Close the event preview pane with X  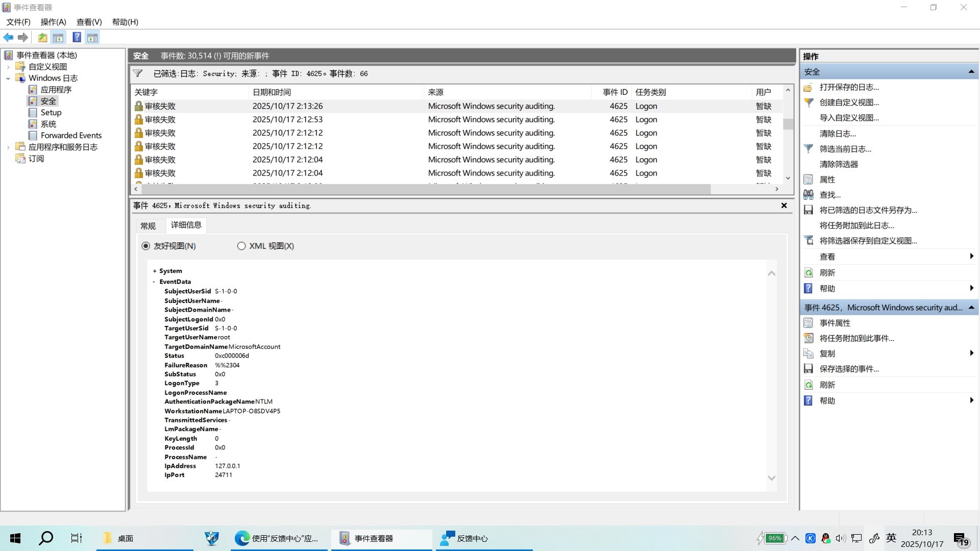[x=784, y=206]
